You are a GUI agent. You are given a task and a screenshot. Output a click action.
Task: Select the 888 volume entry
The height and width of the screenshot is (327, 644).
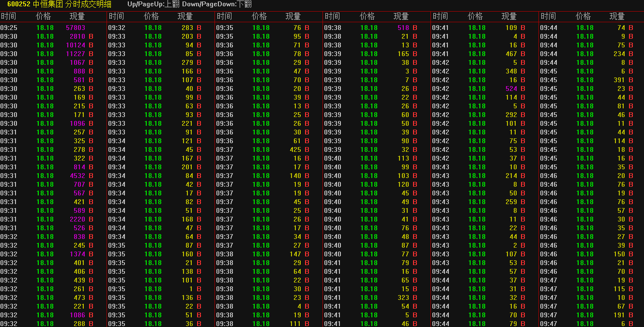79,71
